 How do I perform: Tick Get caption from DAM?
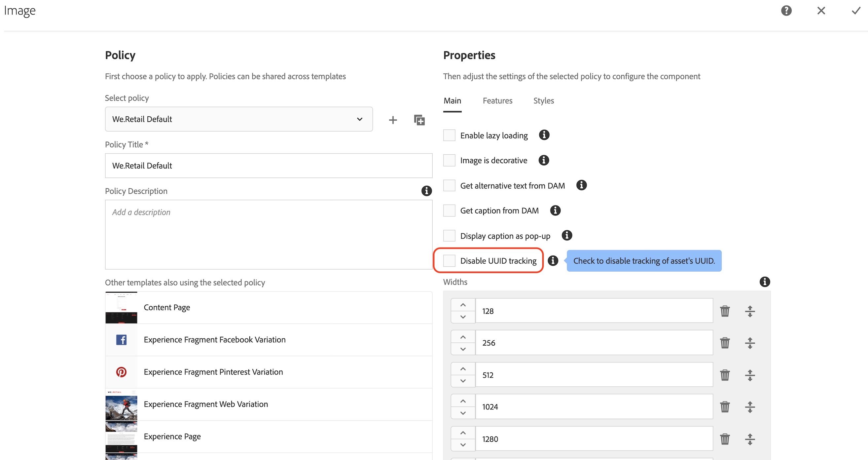coord(449,211)
